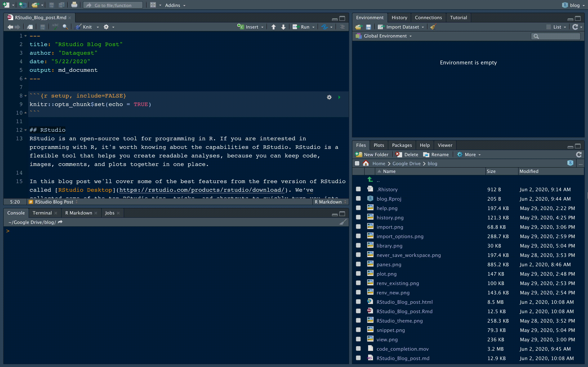Click the clear console broom icon
This screenshot has height=367, width=588.
tap(343, 222)
